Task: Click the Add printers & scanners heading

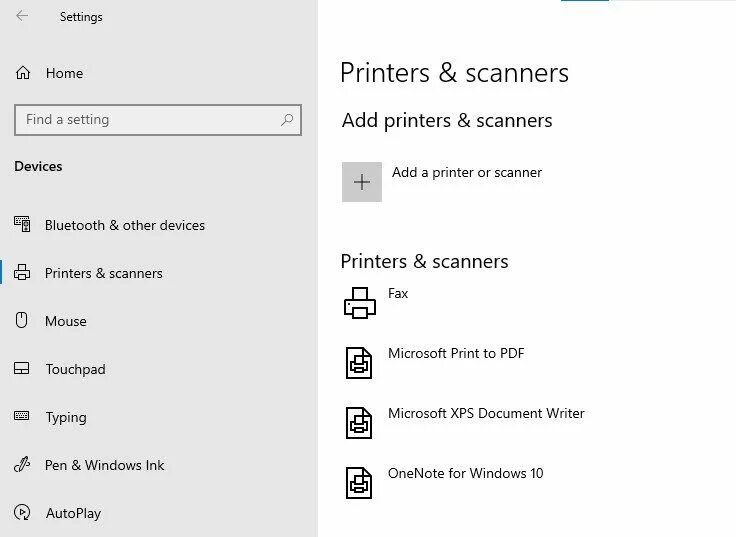Action: pos(447,121)
